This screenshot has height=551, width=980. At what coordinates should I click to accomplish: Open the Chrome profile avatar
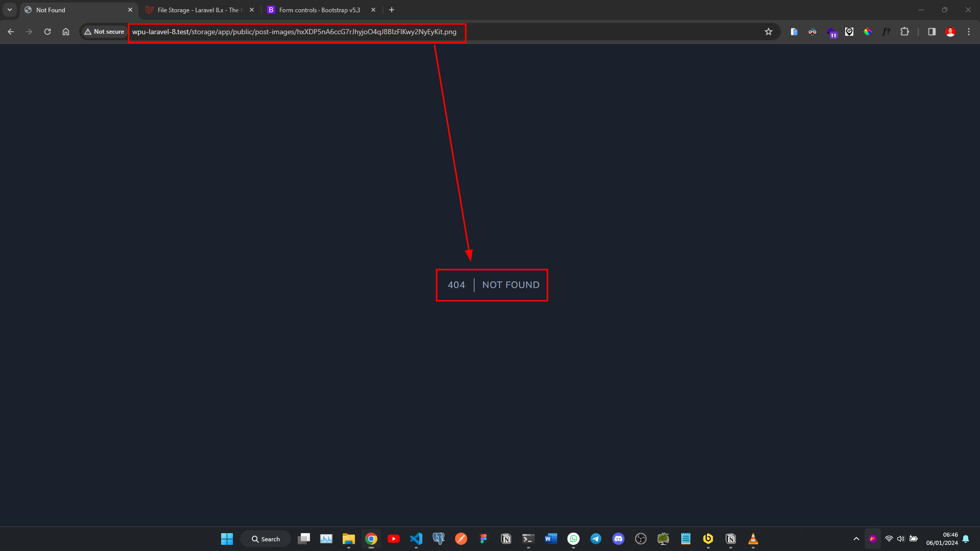pos(950,32)
